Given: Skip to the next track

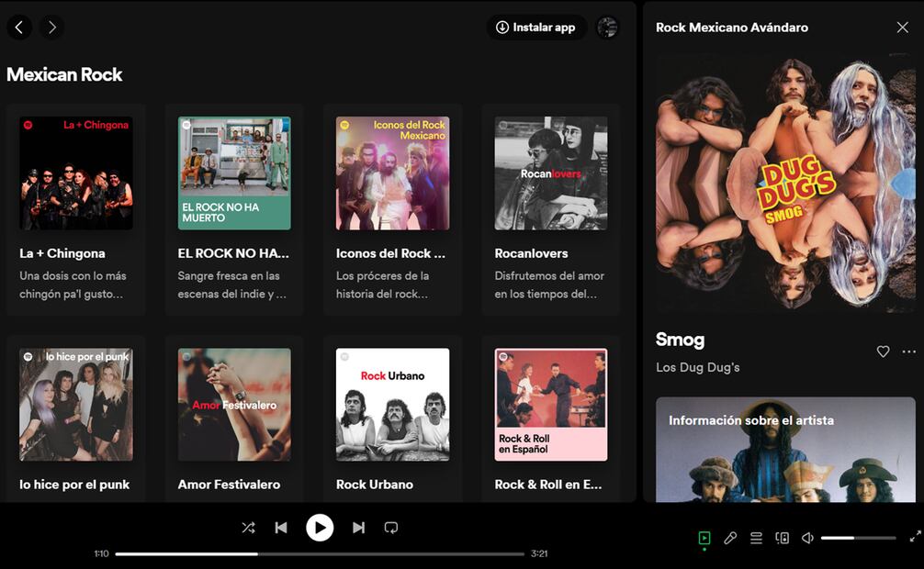Looking at the screenshot, I should point(358,528).
